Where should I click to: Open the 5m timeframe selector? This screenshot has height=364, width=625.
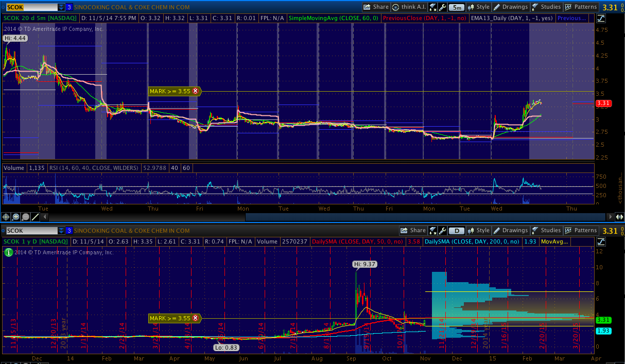click(x=456, y=7)
